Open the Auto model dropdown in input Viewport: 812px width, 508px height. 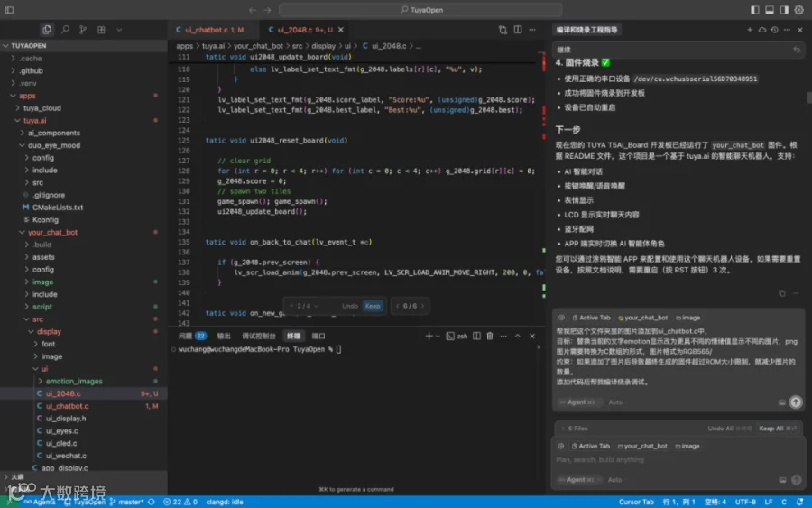point(614,480)
